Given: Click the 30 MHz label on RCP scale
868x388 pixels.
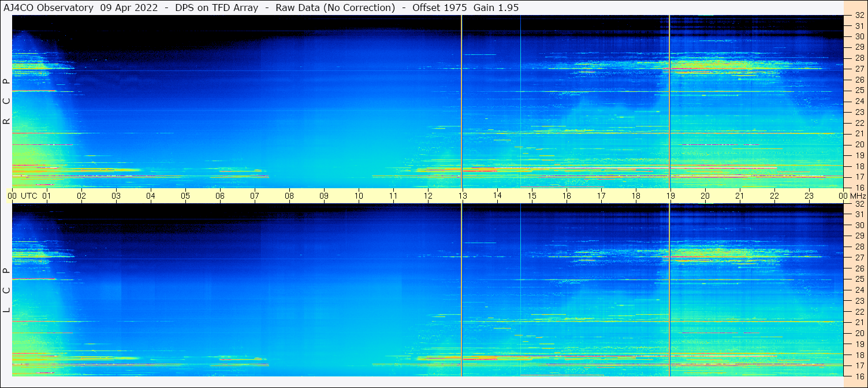Looking at the screenshot, I should pyautogui.click(x=859, y=36).
